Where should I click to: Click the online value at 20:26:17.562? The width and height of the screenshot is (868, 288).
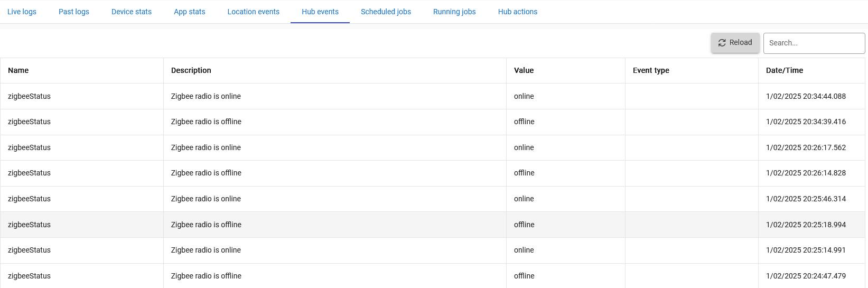[524, 147]
